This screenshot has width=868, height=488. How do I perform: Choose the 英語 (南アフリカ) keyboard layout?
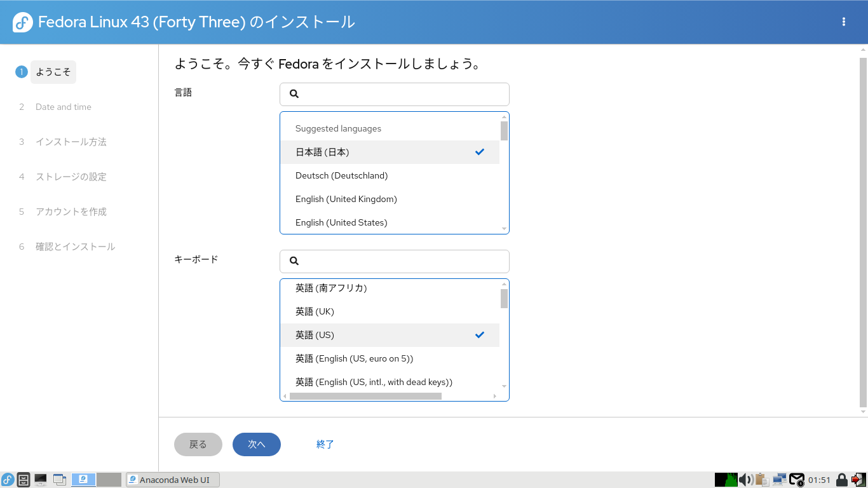[x=390, y=288]
